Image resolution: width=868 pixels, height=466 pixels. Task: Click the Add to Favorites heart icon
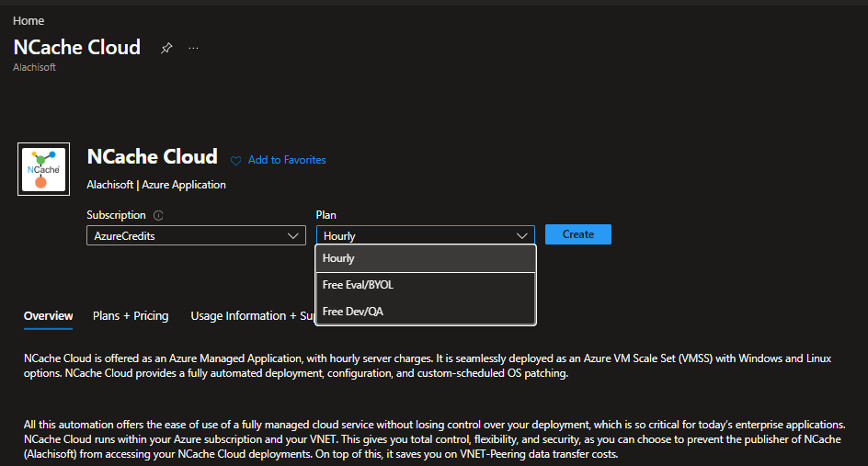235,161
